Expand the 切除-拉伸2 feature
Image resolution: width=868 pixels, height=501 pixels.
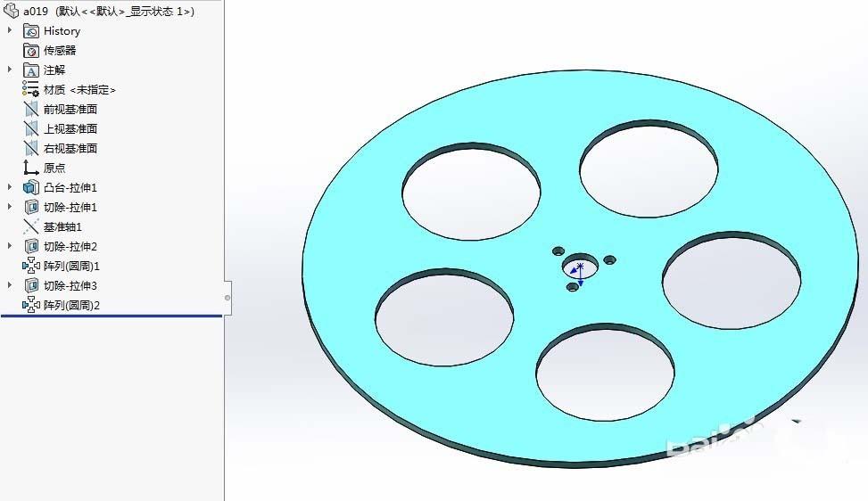coord(10,245)
